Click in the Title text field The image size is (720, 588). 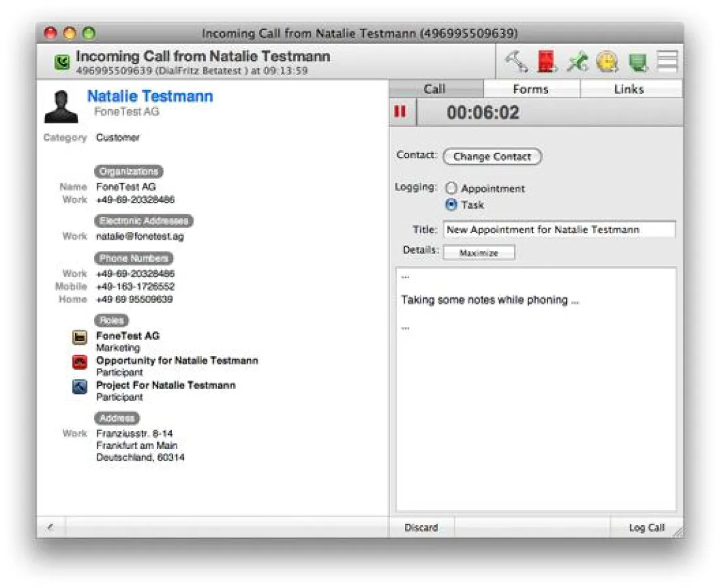coord(559,229)
